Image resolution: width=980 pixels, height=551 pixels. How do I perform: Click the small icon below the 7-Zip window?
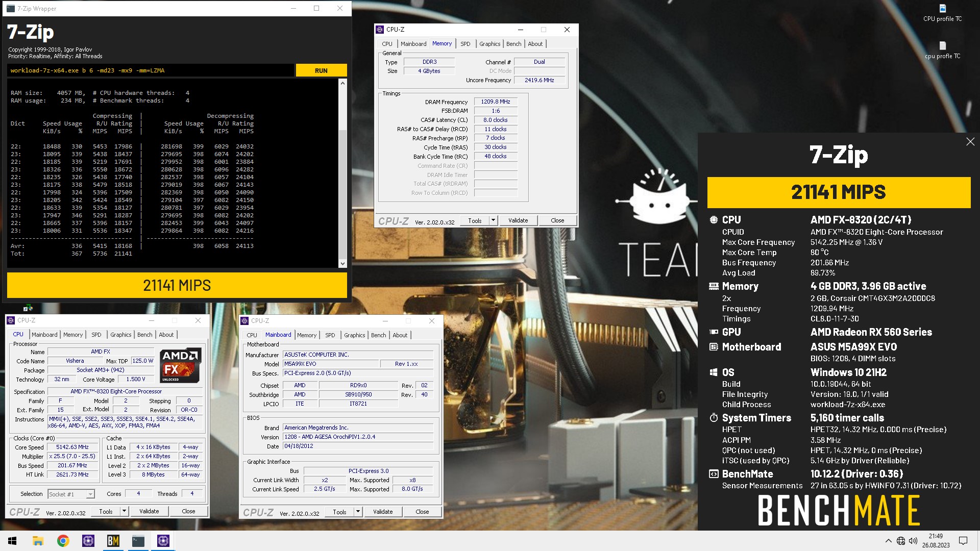point(28,308)
